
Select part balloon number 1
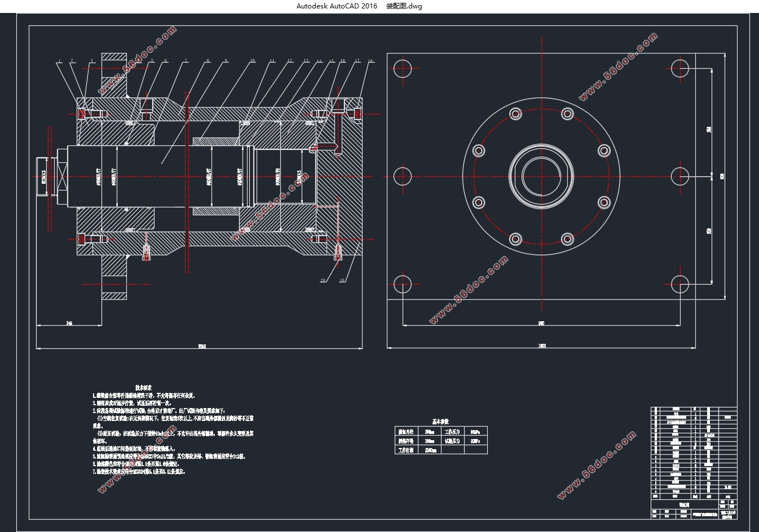[x=58, y=61]
